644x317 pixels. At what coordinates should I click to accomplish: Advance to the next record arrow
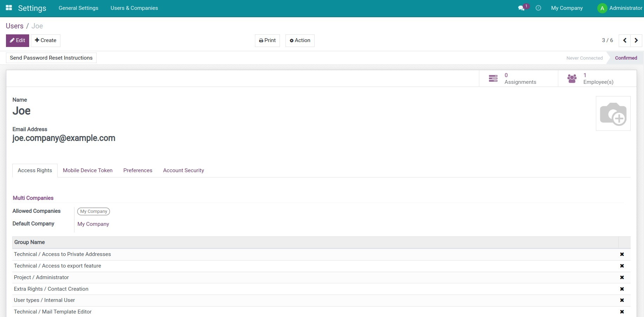[636, 40]
